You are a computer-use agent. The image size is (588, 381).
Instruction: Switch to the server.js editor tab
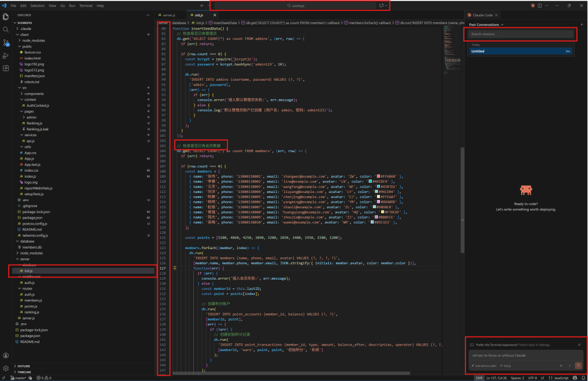click(169, 15)
